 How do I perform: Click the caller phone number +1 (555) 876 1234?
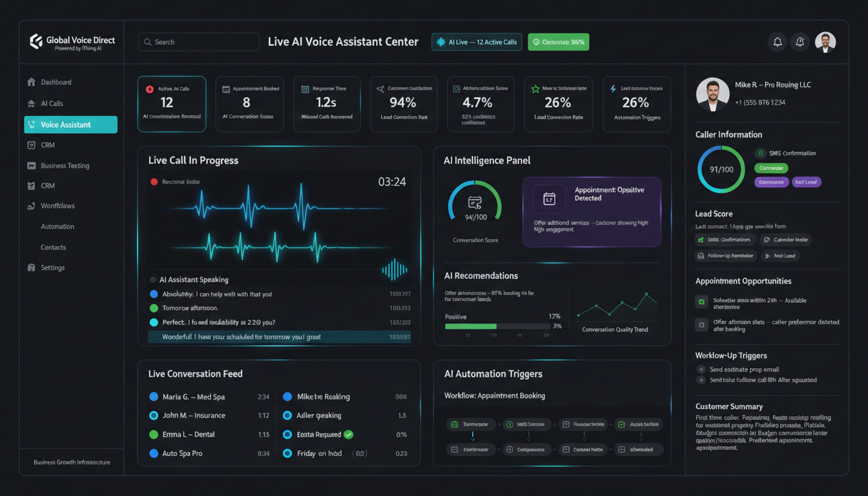click(x=760, y=102)
